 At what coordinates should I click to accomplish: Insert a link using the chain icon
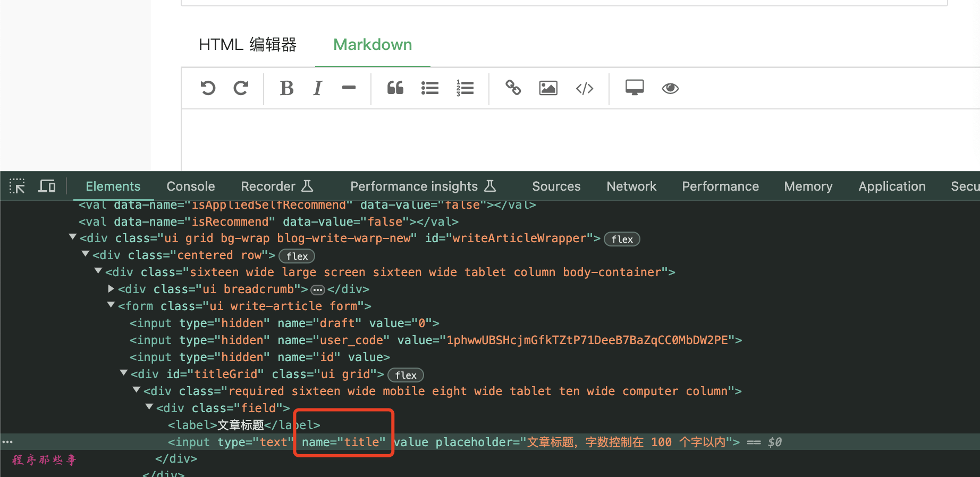pos(513,88)
